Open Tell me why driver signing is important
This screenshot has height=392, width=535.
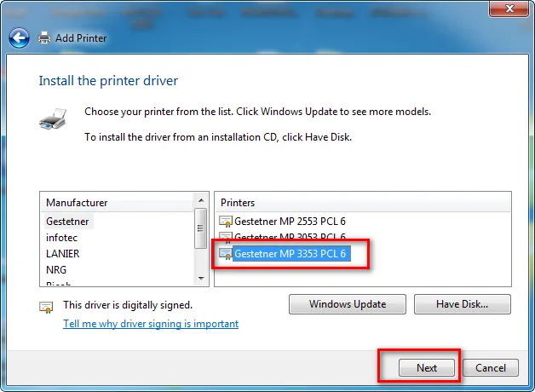[x=151, y=324]
